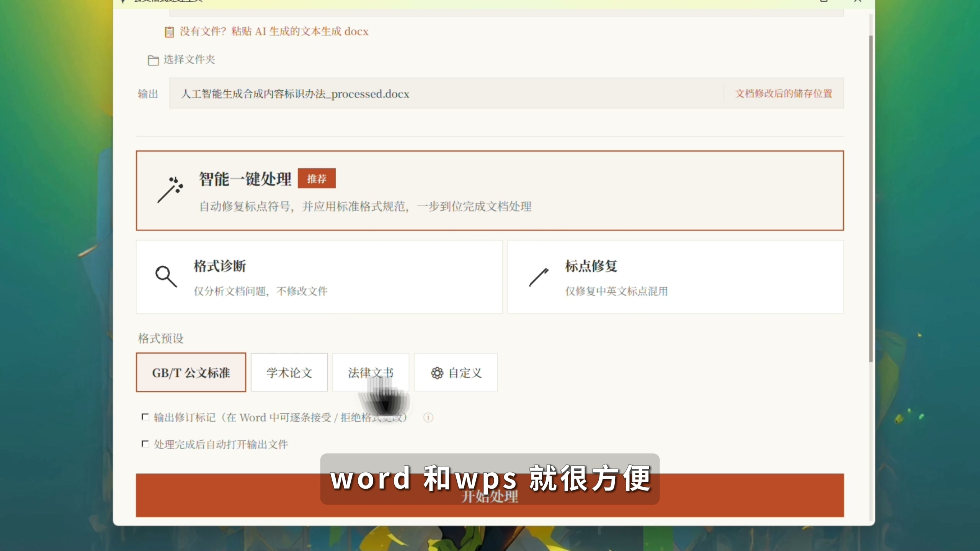Edit the output filename field
The image size is (980, 551).
pos(446,94)
